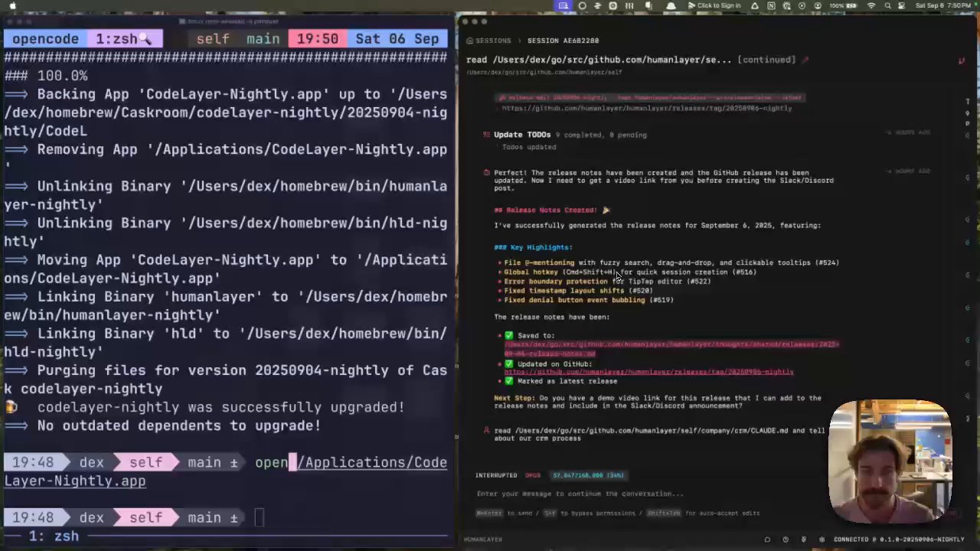Click 'No outdated dependents to upgrade!' terminal line

178,425
